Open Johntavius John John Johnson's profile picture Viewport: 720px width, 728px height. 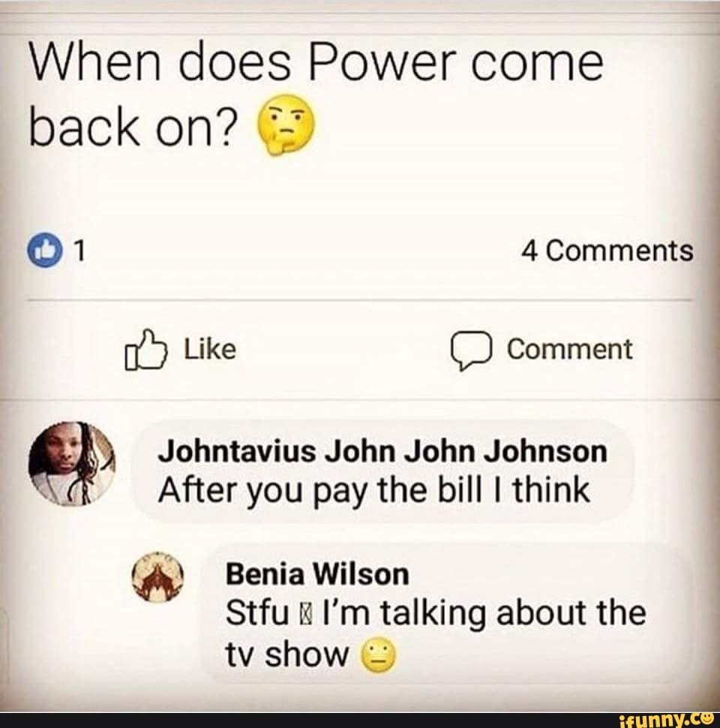click(71, 464)
